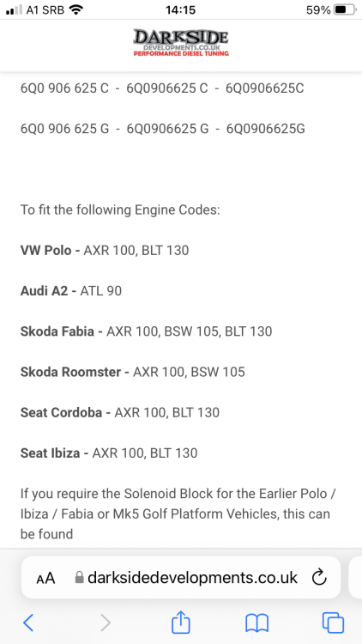
Task: Open the share sheet icon
Action: (x=181, y=622)
